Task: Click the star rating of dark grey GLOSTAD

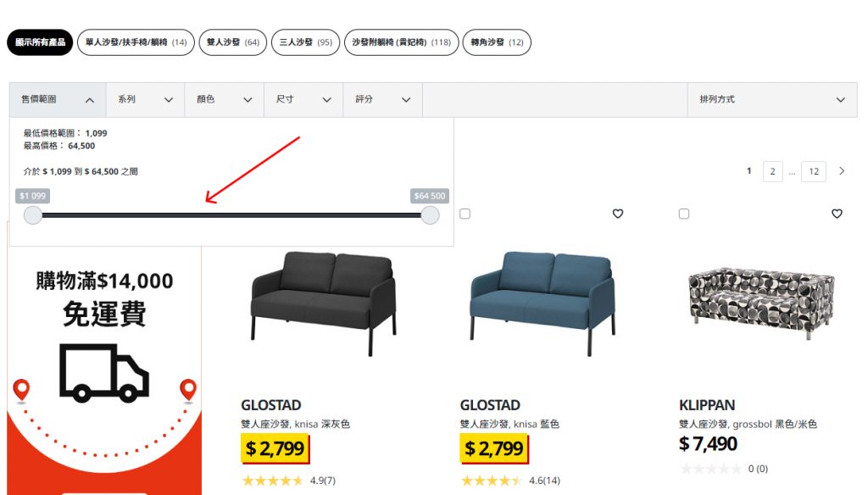Action: (x=273, y=480)
